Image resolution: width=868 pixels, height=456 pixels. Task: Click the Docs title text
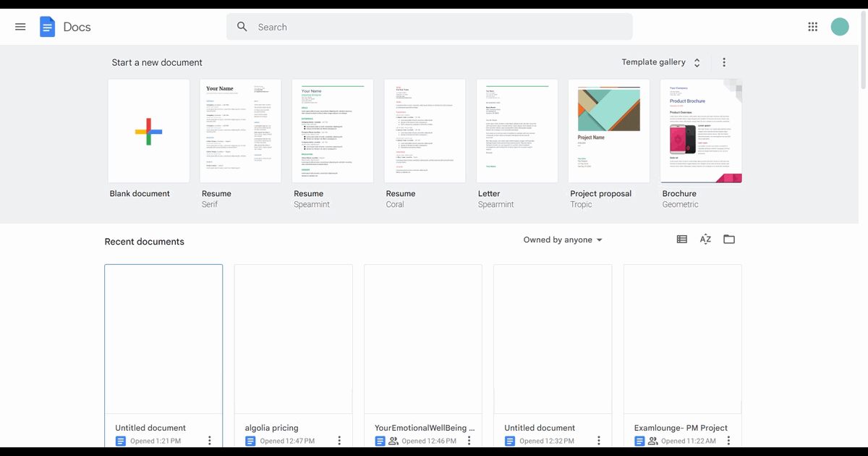pyautogui.click(x=77, y=27)
